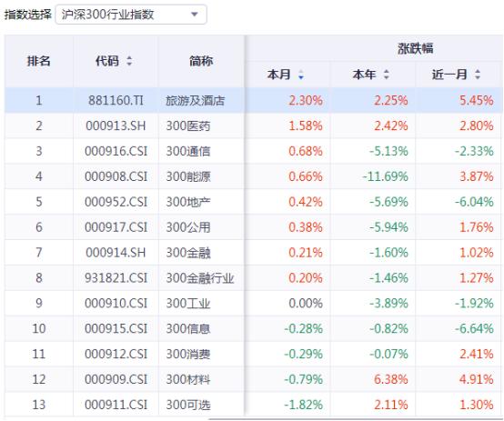The height and width of the screenshot is (421, 504).
Task: Click the 排名 column header
Action: pyautogui.click(x=39, y=61)
